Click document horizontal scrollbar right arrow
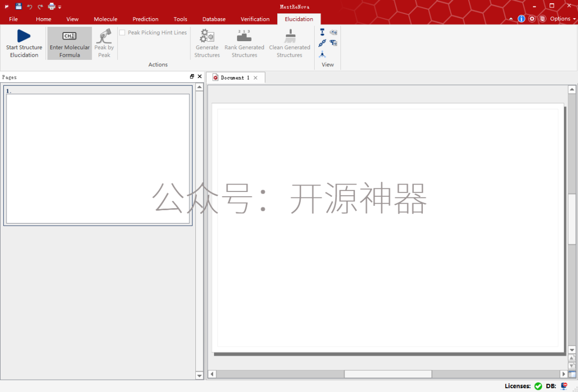 [x=563, y=374]
